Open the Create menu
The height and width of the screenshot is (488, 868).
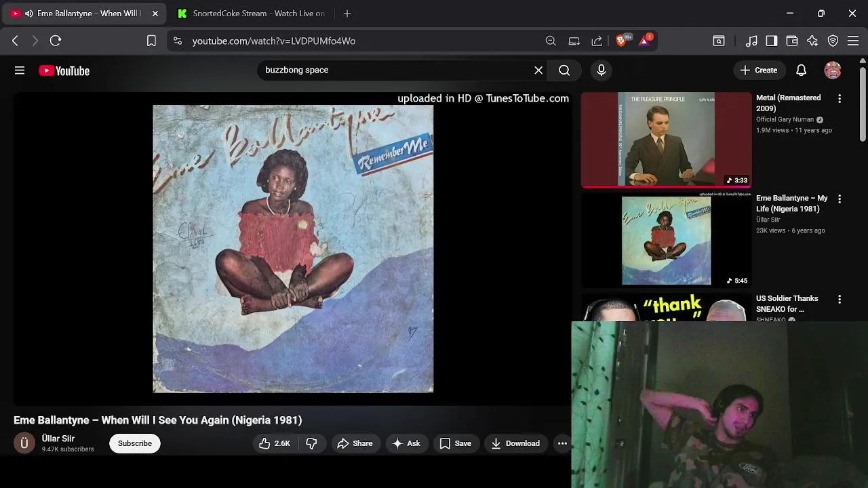(759, 70)
